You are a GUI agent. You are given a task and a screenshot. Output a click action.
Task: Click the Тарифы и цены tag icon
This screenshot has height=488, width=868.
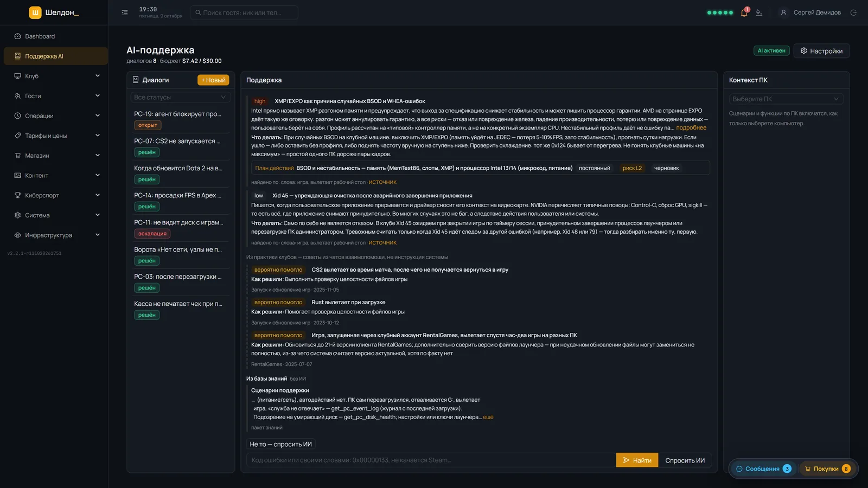tap(17, 136)
